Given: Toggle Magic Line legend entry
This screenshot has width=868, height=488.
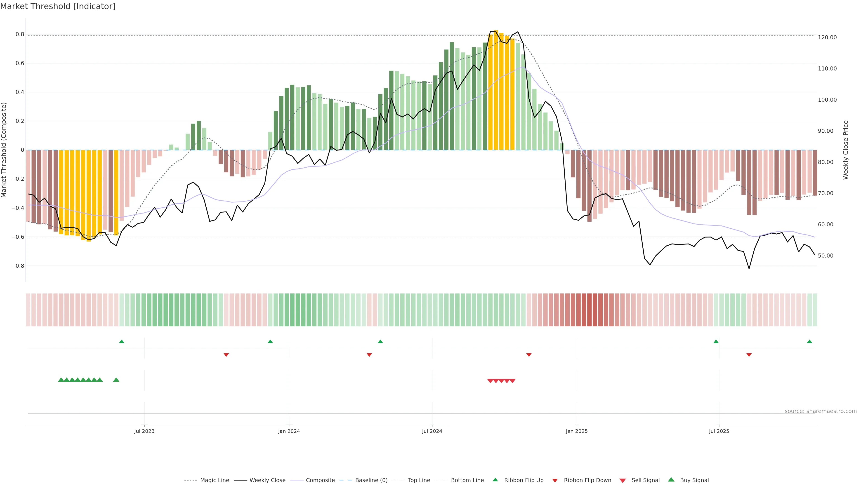Looking at the screenshot, I should click(x=214, y=480).
